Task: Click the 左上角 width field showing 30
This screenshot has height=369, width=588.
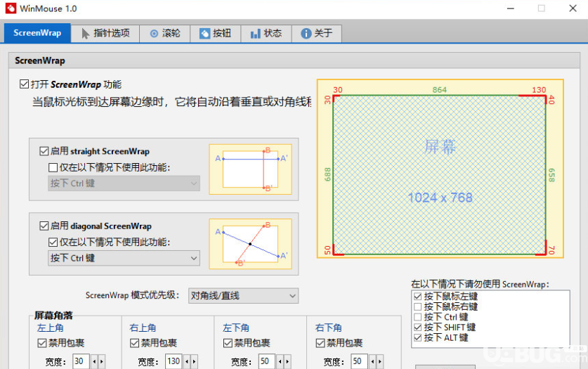Action: tap(81, 361)
